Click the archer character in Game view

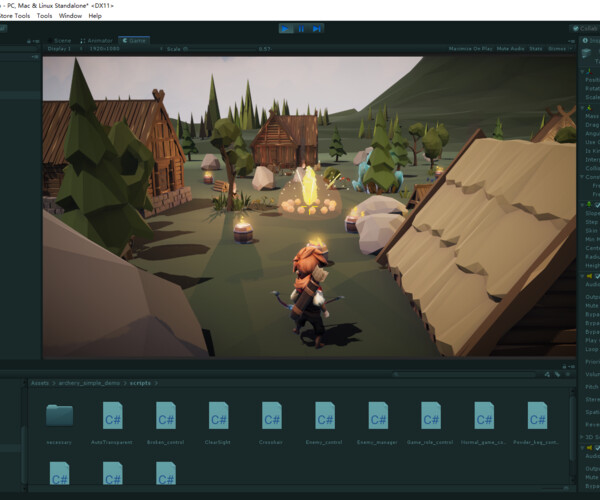(310, 295)
